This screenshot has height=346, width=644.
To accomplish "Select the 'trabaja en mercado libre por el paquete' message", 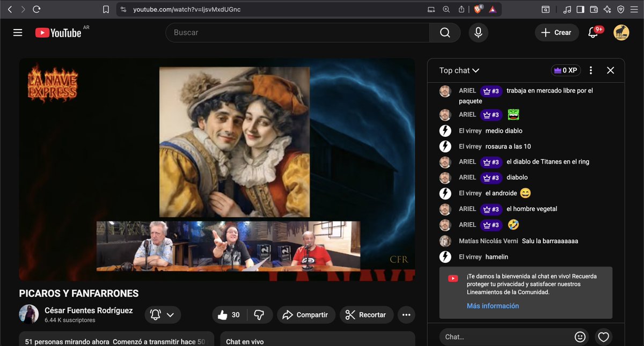I will coord(526,96).
